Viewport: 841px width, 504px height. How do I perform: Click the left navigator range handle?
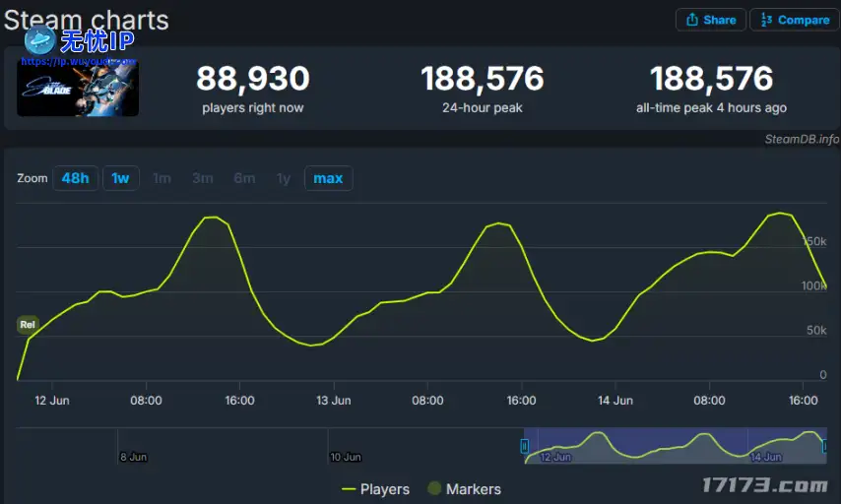[x=525, y=446]
